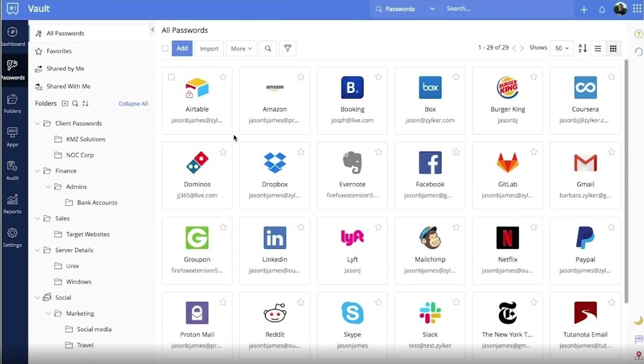Open the More dropdown in the toolbar
The width and height of the screenshot is (644, 364).
click(x=241, y=48)
